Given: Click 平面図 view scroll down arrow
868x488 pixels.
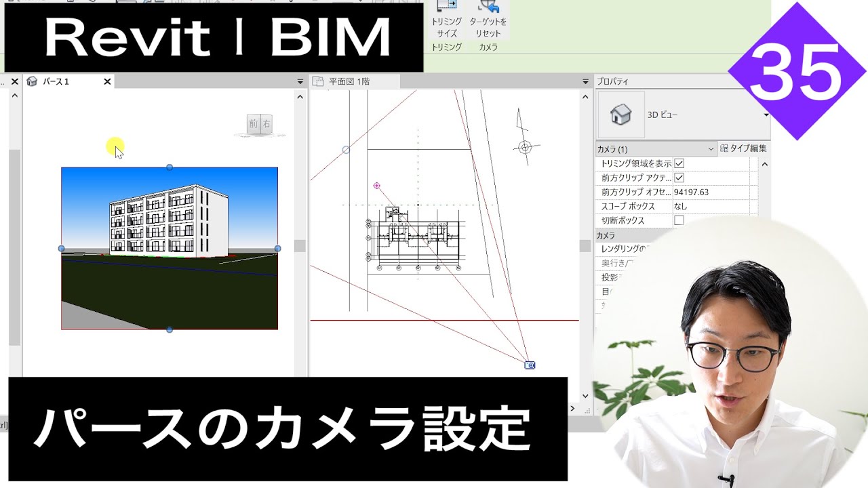Looking at the screenshot, I should (585, 396).
